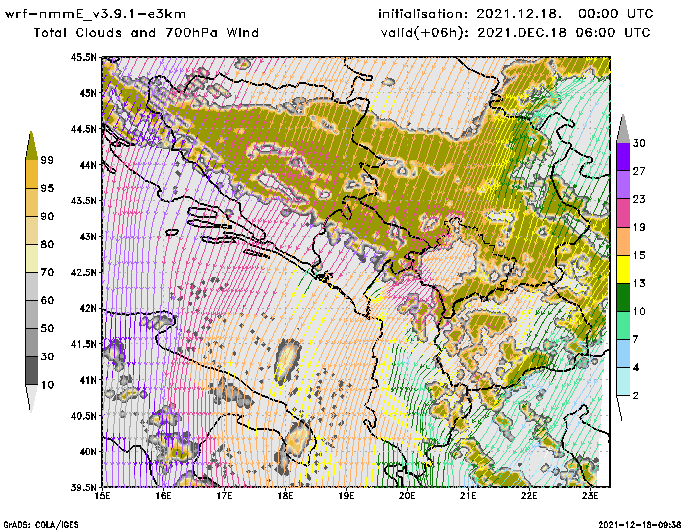Click the '30' value on wind legend
This screenshot has height=530, width=700.
pyautogui.click(x=639, y=143)
